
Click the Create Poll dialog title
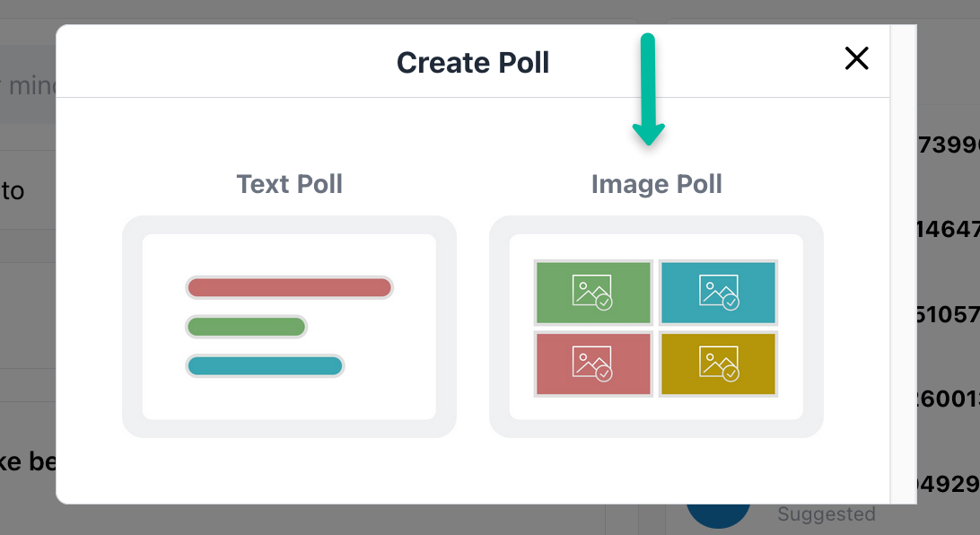tap(473, 62)
